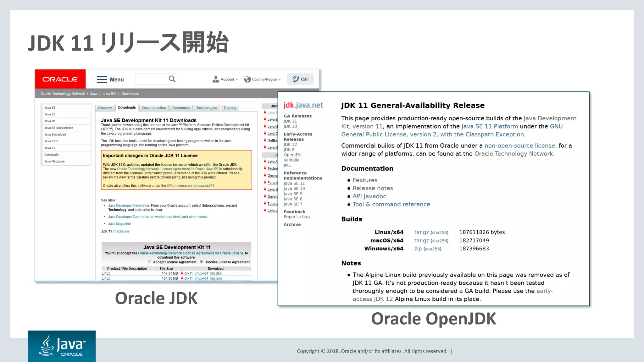Click the Linux/x64 tar.gz download link
Image resolution: width=644 pixels, height=362 pixels.
[x=421, y=232]
